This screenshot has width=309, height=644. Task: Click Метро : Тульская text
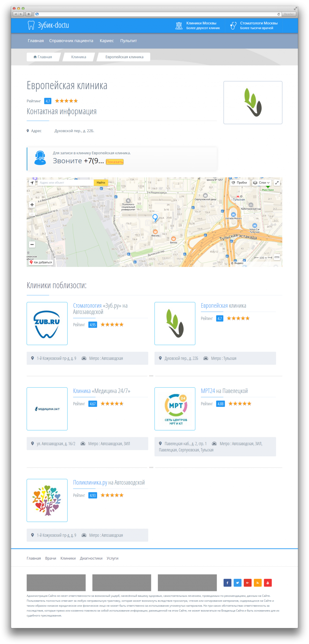(x=224, y=358)
